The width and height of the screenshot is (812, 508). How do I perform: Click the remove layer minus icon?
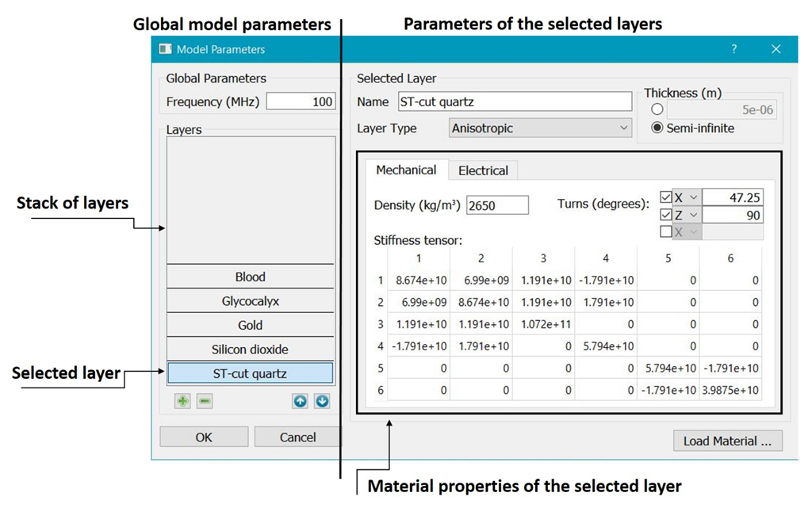(205, 401)
